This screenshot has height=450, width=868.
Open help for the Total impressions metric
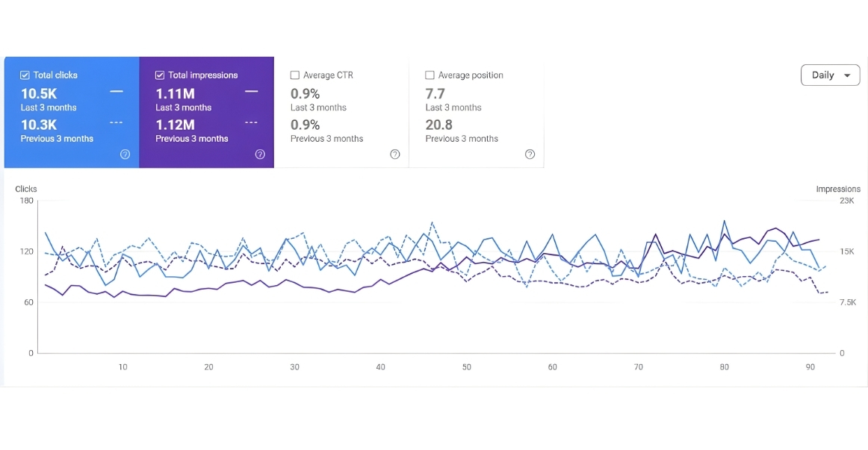(260, 154)
